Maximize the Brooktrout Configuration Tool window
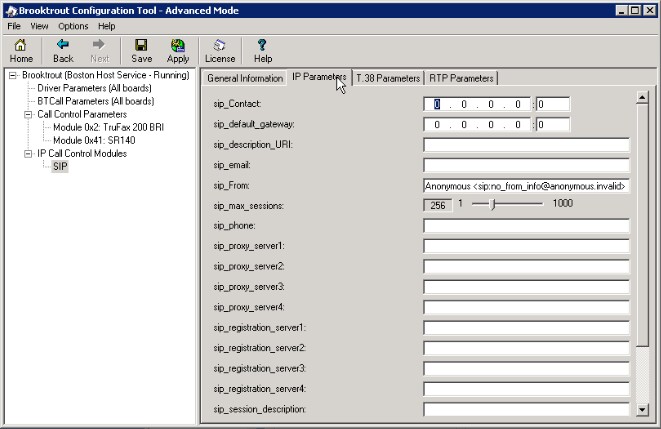 tap(635, 11)
